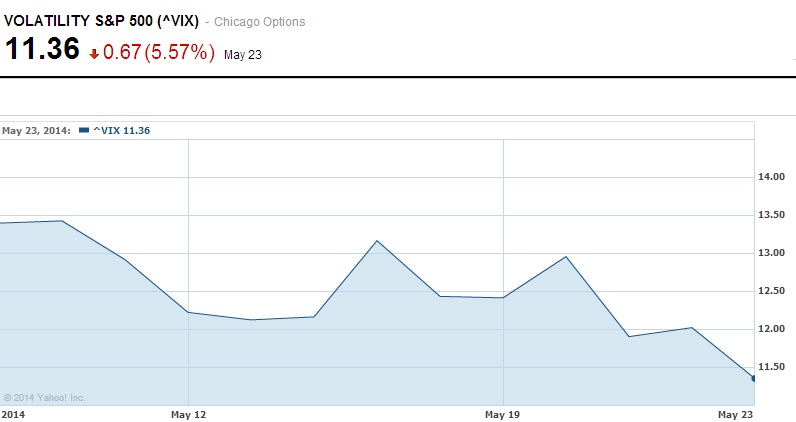The height and width of the screenshot is (422, 796).
Task: Click the red down arrow beside 0.67
Action: coord(94,54)
